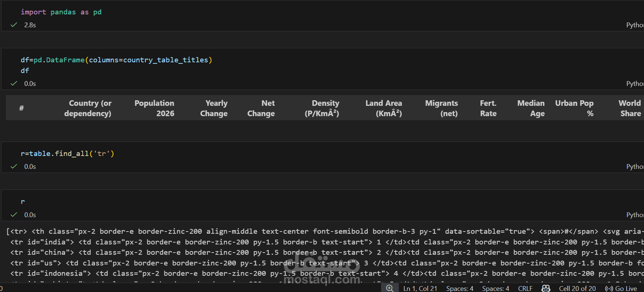Image resolution: width=644 pixels, height=292 pixels.
Task: Open second Spaces: 4 indentation selector
Action: 496,288
